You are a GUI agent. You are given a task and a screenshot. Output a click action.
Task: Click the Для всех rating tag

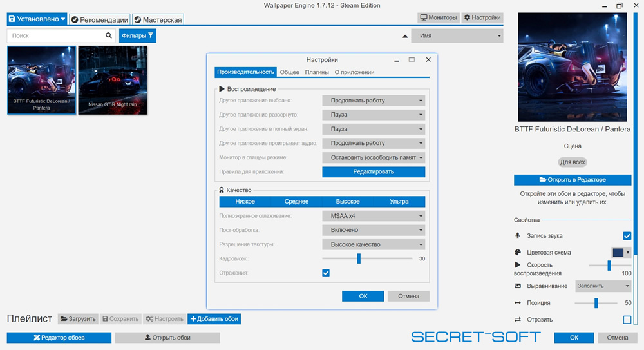pos(573,162)
